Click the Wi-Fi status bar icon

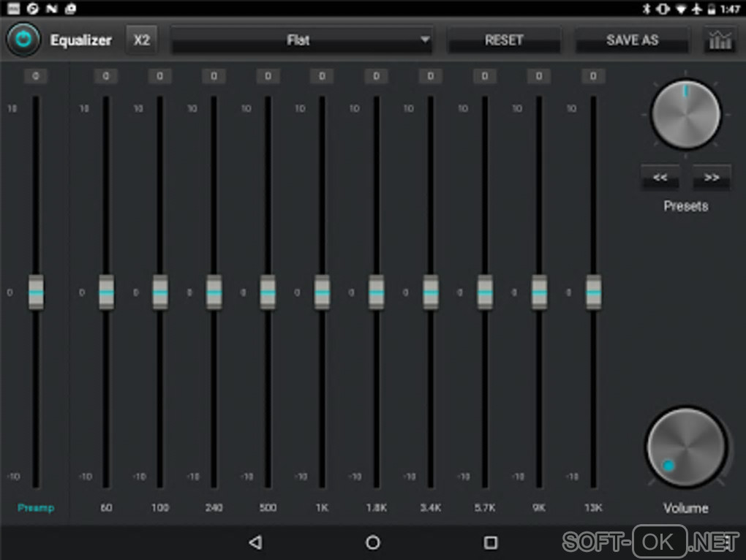pos(682,9)
